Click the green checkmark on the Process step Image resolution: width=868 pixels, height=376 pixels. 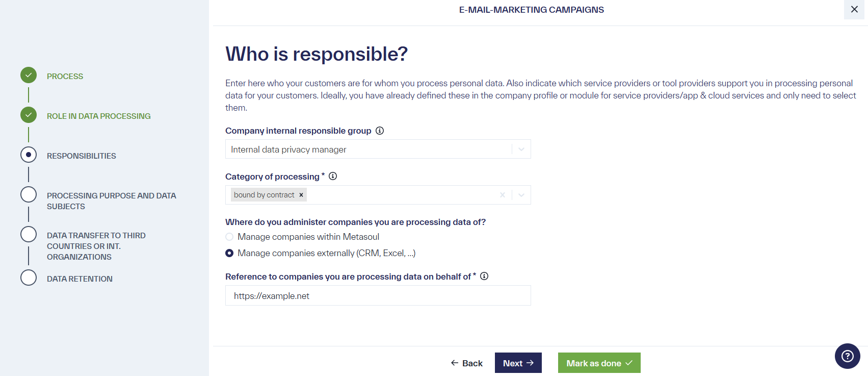pos(29,75)
